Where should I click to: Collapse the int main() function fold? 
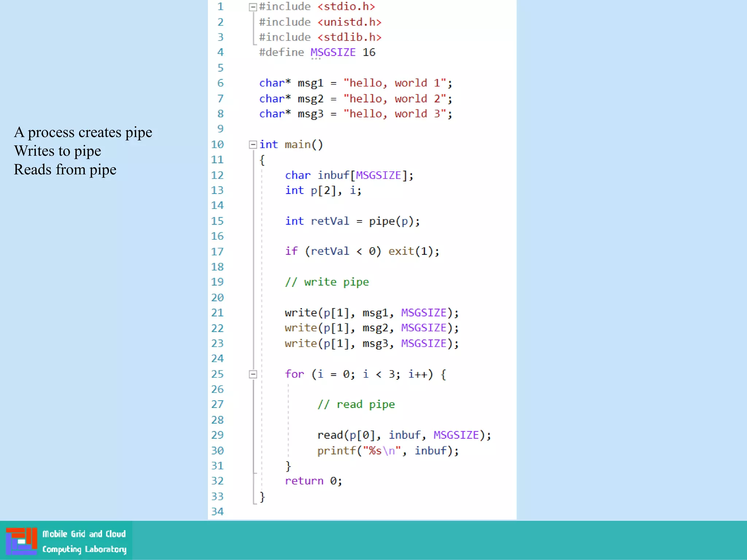253,145
